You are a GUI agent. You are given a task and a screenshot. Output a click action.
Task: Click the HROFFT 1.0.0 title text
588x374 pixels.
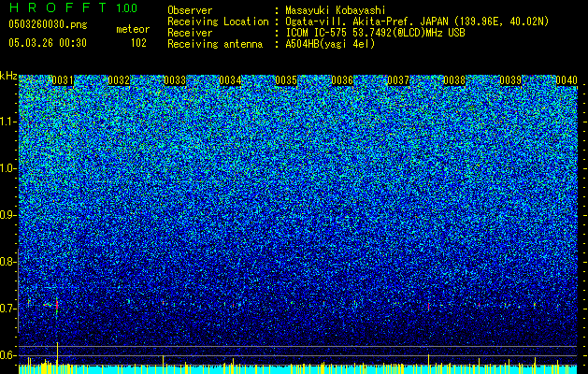coord(73,7)
